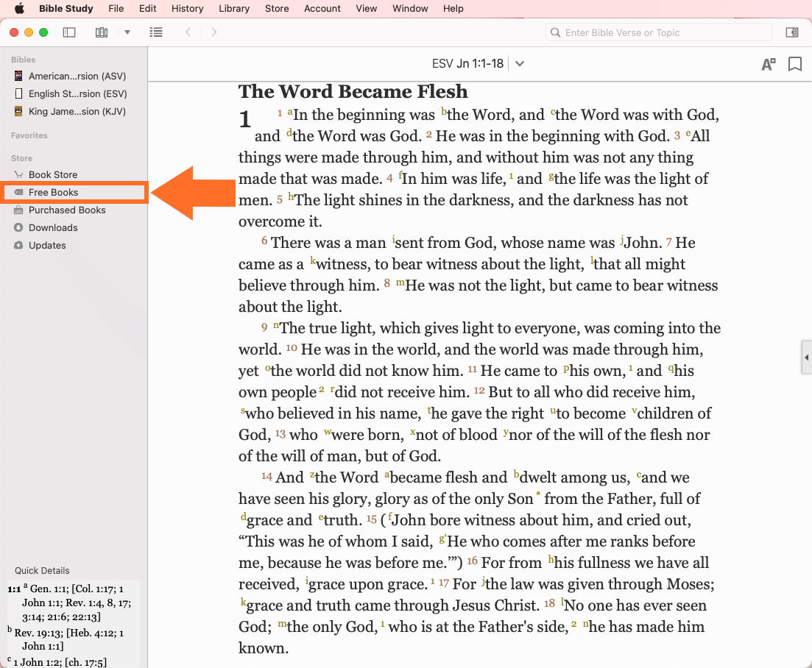Open the King James Version (KJV) Bible

tap(77, 111)
